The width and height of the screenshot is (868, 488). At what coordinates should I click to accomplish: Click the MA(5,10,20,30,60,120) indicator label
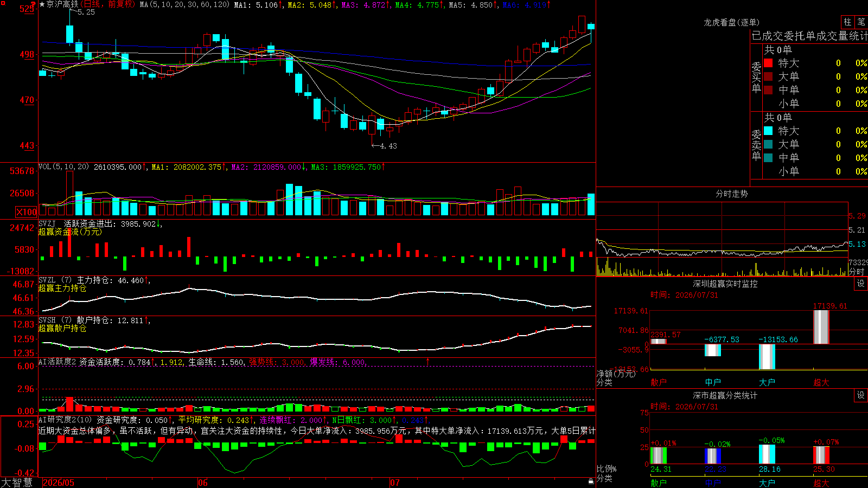[x=184, y=5]
